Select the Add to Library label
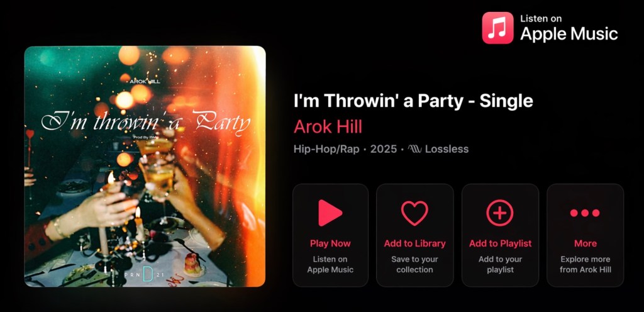 click(414, 243)
